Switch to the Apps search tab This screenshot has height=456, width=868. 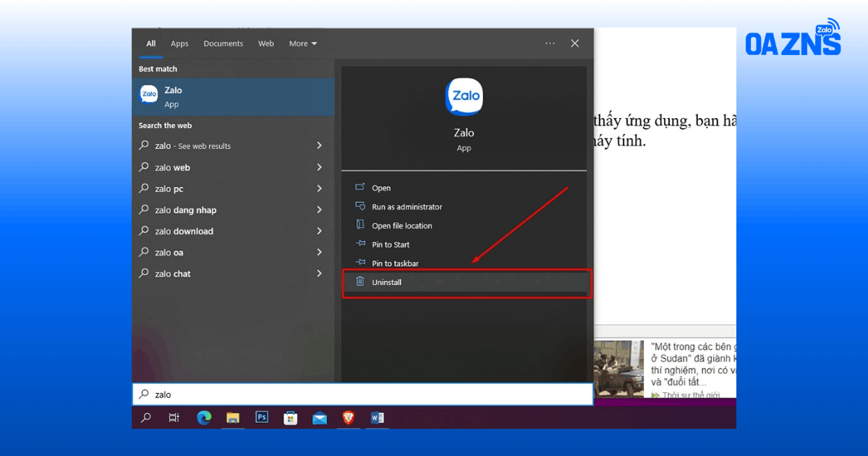[x=179, y=43]
